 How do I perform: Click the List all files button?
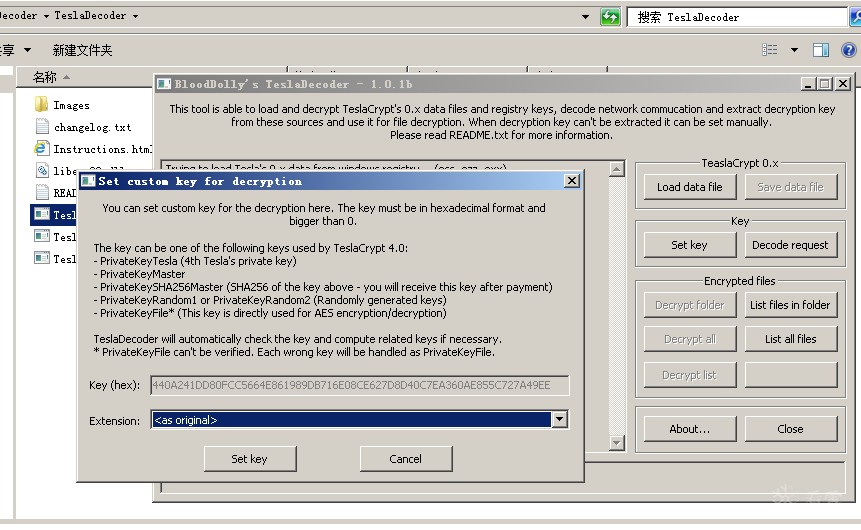tap(791, 339)
